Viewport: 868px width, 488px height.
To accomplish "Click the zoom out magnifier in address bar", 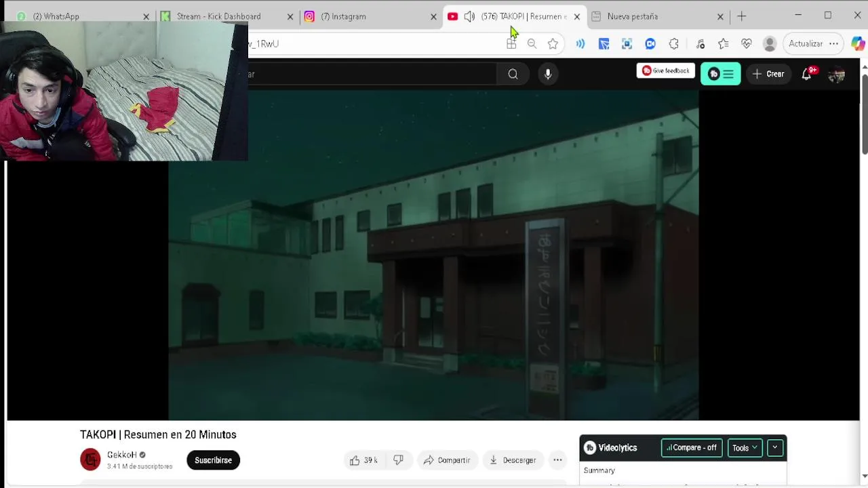I will (x=532, y=43).
